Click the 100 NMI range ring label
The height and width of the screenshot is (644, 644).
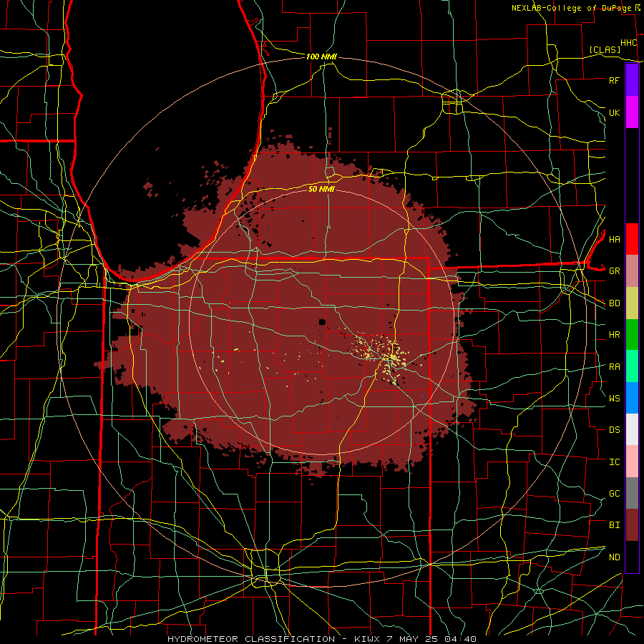[321, 57]
